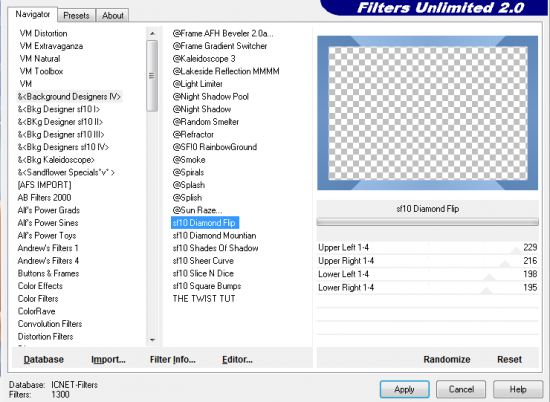Select the Navigator tab
Image resolution: width=550 pixels, height=402 pixels.
[x=33, y=14]
